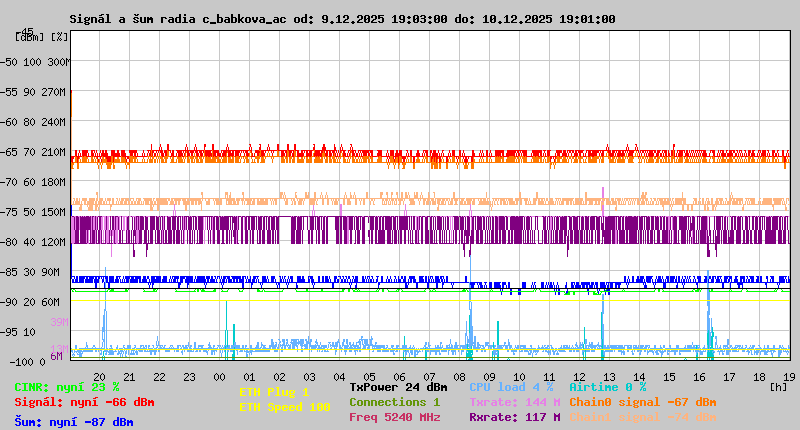This screenshot has width=800, height=430.
Task: Click the 16 hour mark on time axis
Action: 699,376
